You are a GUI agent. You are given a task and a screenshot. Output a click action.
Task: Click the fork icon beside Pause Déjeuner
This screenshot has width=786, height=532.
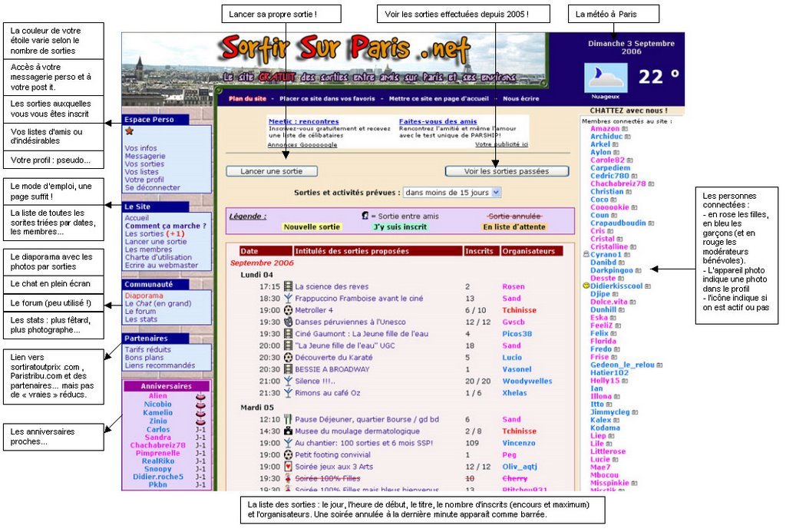[x=288, y=419]
